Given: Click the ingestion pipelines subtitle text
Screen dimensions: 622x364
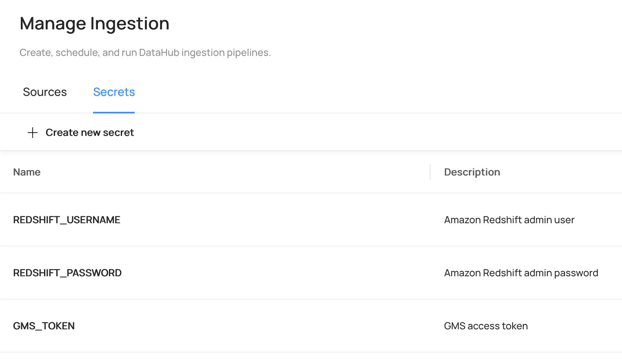Looking at the screenshot, I should coord(145,53).
